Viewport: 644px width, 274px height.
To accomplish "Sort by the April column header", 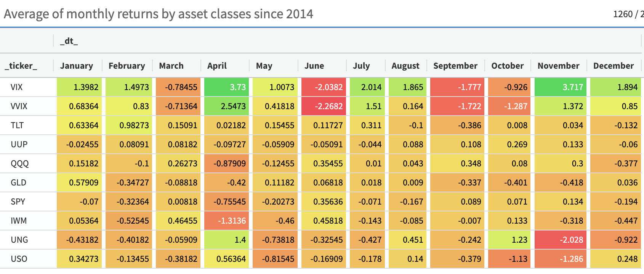I will 217,66.
